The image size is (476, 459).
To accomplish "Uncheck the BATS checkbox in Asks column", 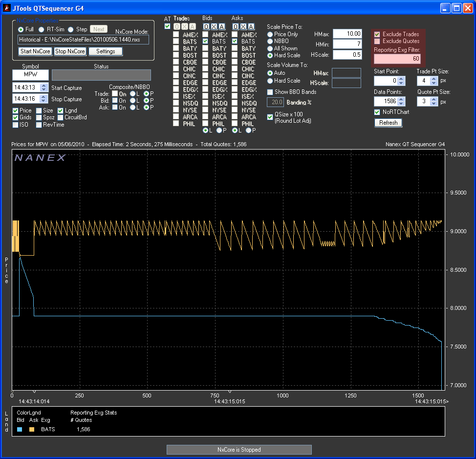I will tap(235, 41).
